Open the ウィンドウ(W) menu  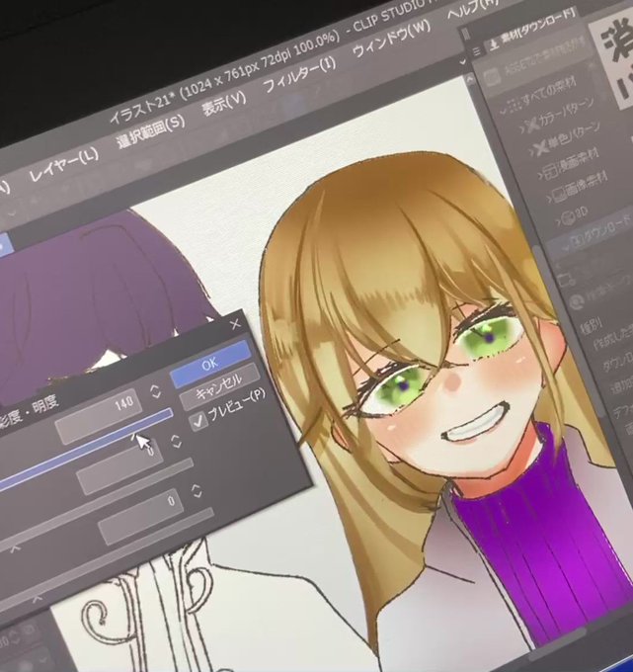pos(391,39)
